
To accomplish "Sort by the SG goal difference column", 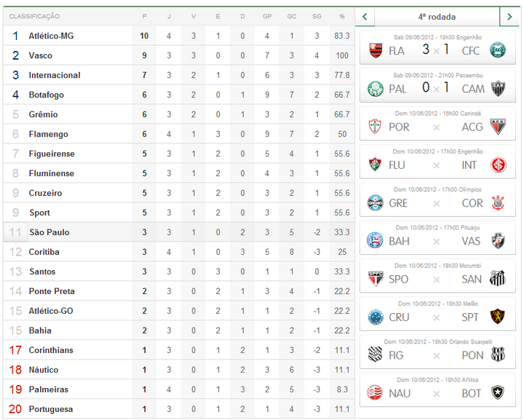I will [317, 16].
